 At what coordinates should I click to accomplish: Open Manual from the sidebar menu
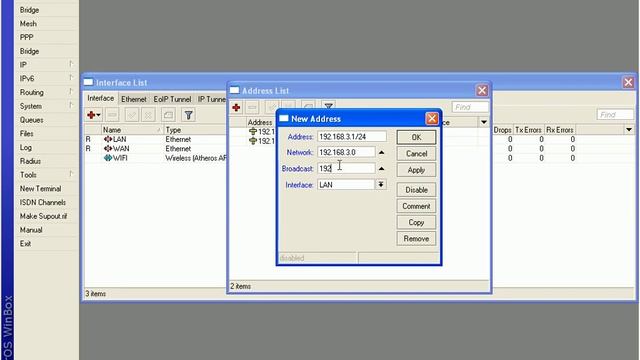point(31,230)
